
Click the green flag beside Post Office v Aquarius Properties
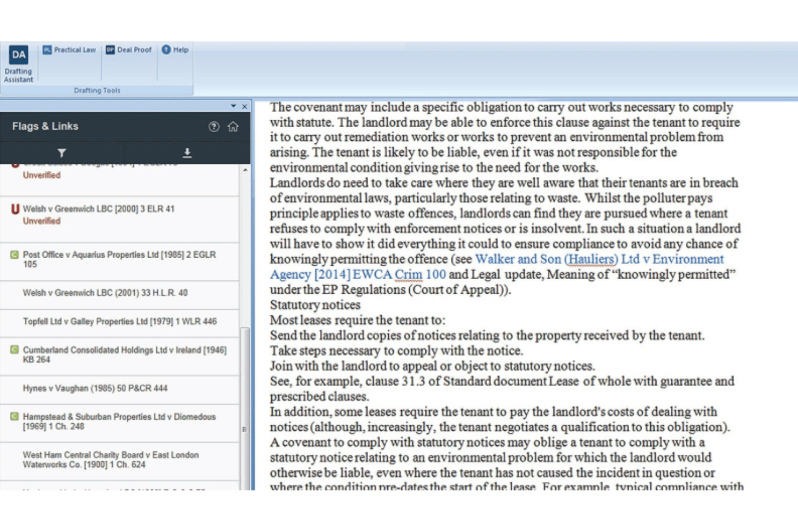click(x=15, y=254)
